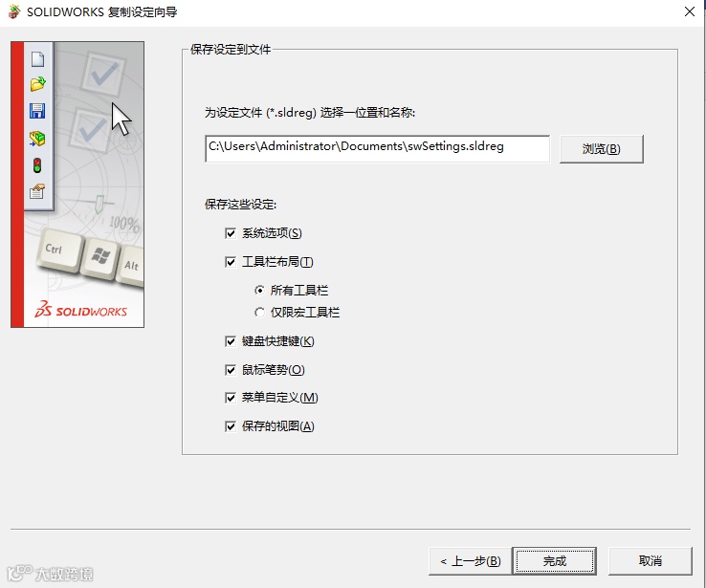Cancel the wizard with 取消
Screen dimensions: 706x588
pos(650,561)
